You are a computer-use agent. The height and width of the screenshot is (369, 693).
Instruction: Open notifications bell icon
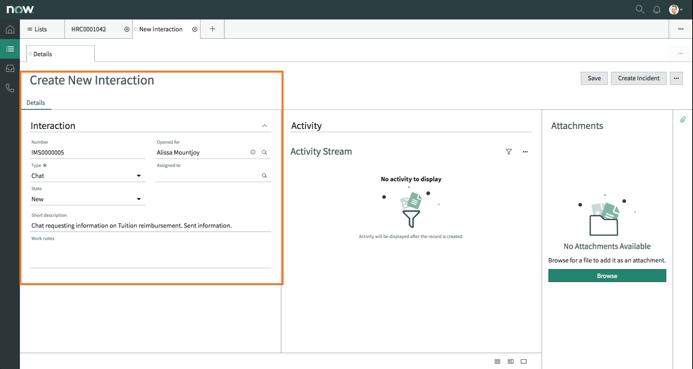[657, 10]
